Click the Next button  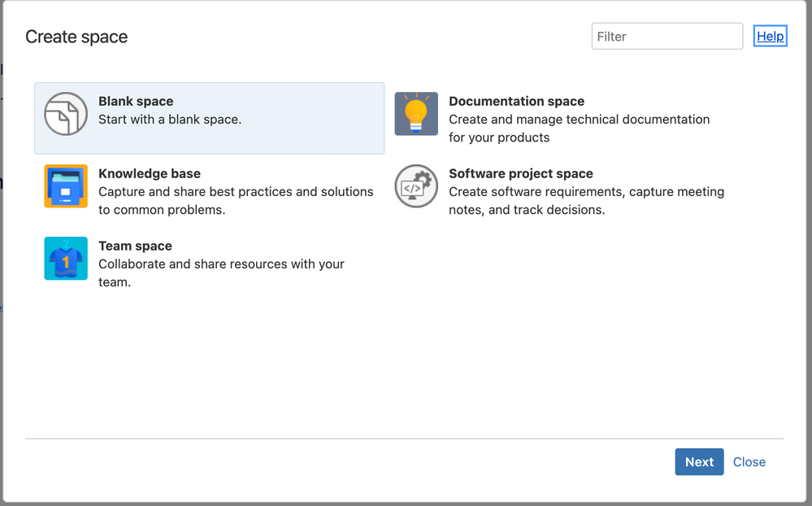[x=699, y=462]
